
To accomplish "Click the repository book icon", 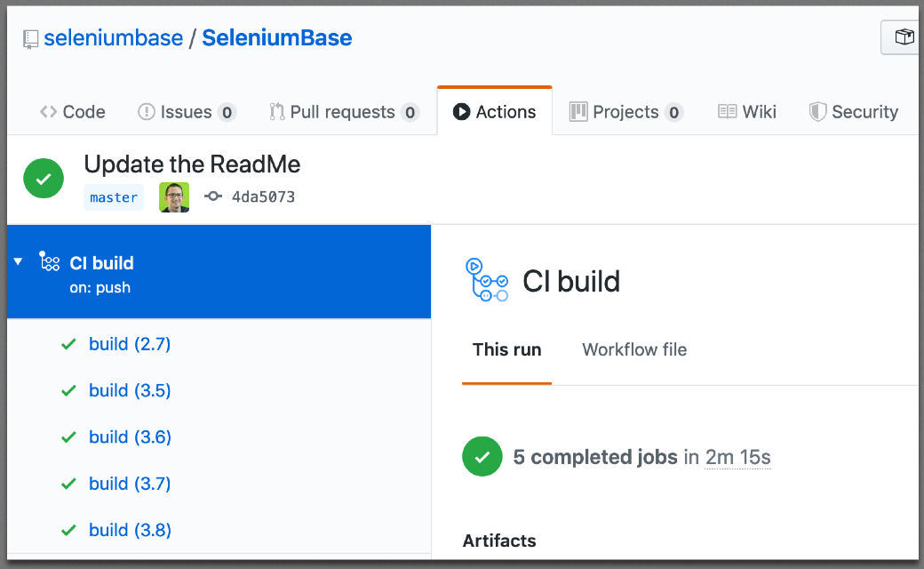I will 31,39.
